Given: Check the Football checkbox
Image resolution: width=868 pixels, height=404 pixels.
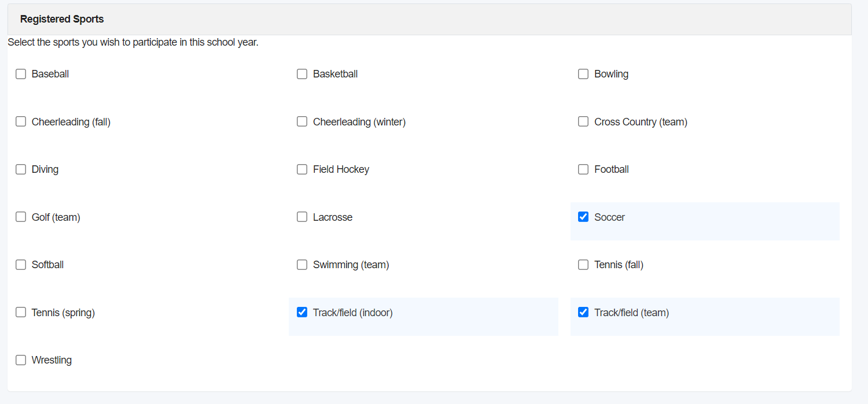Looking at the screenshot, I should [x=583, y=169].
